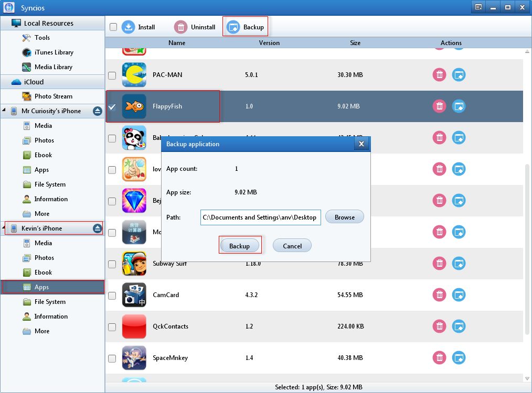The image size is (532, 393).
Task: Check the panda app row checkbox
Action: click(x=112, y=138)
